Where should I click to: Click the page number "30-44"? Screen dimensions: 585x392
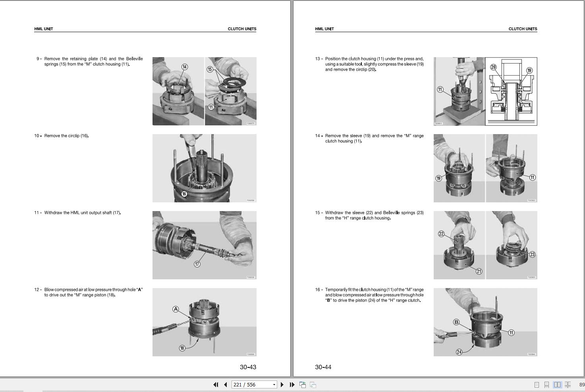coord(323,367)
